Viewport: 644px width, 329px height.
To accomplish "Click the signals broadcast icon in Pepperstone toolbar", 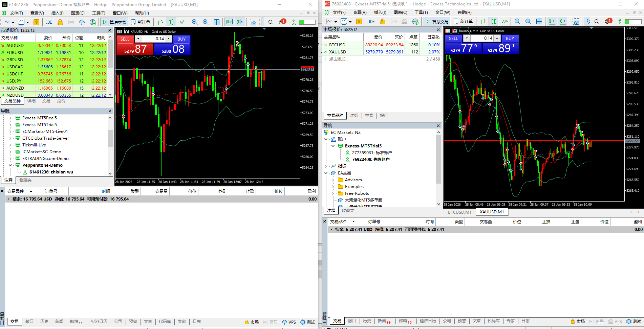I will [71, 22].
